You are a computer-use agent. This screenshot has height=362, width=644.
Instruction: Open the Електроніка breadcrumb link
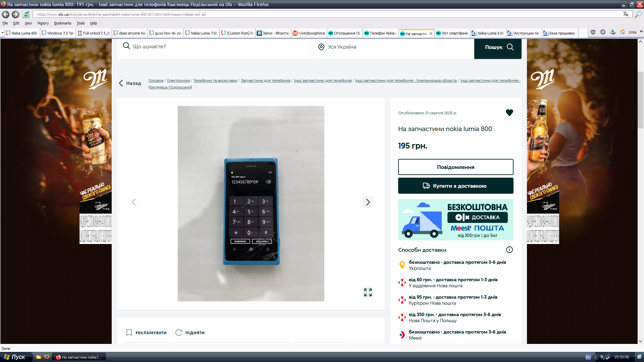click(x=178, y=80)
